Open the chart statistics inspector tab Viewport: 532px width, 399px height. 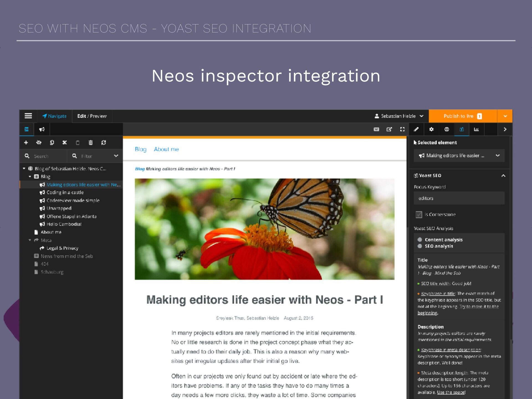pos(476,129)
